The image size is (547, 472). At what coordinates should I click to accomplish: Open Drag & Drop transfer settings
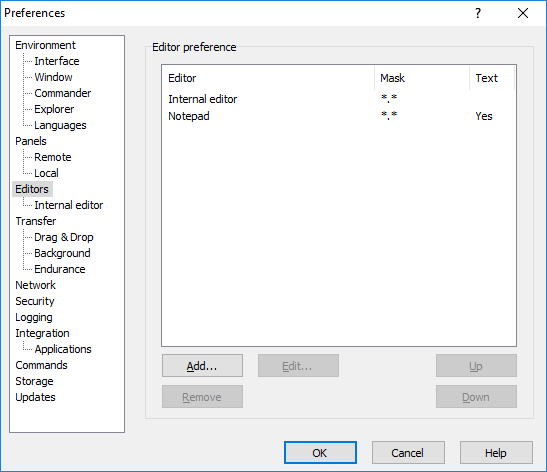[63, 237]
